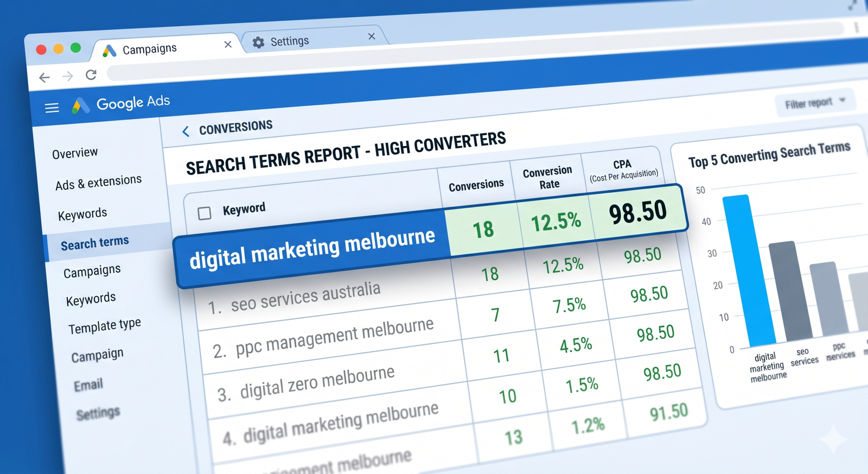
Task: Click the 10 conversions cell
Action: click(x=507, y=396)
